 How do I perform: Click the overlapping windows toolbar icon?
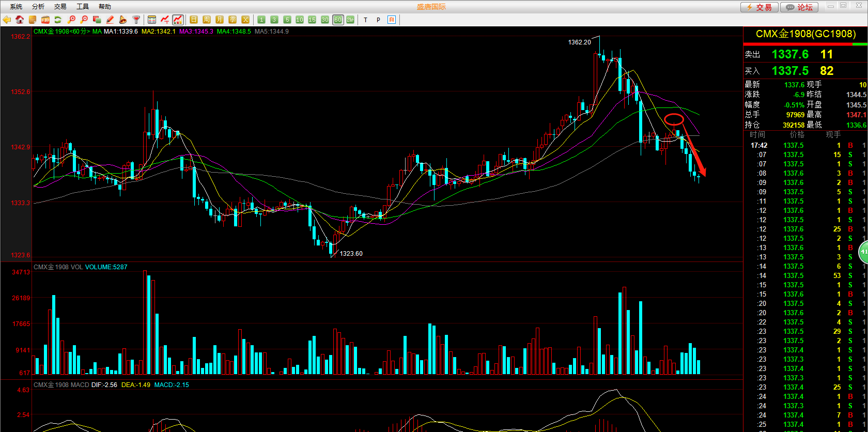pos(97,20)
